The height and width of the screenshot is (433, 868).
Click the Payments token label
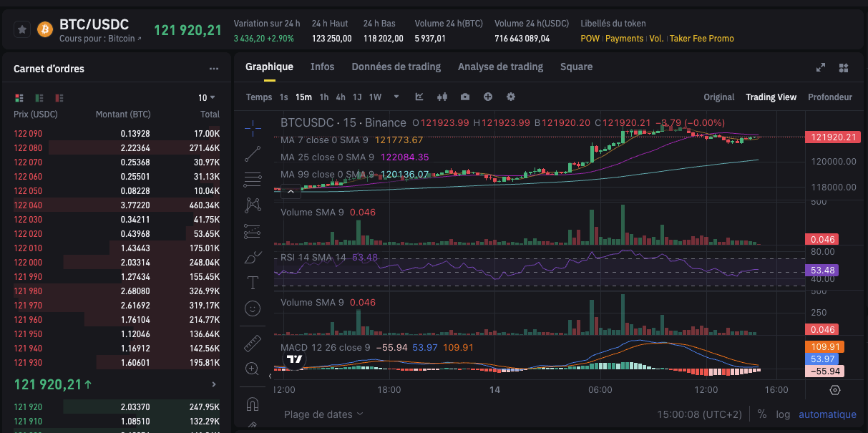point(624,39)
